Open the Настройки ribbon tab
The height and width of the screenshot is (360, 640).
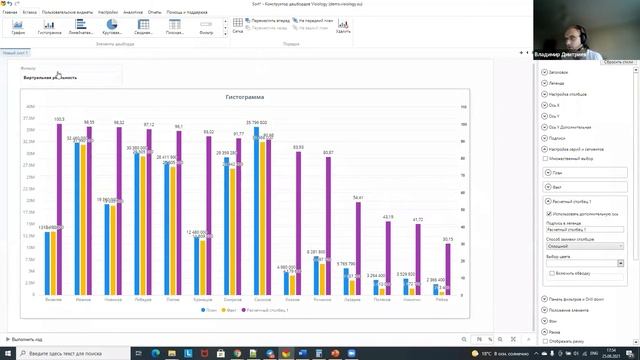pyautogui.click(x=108, y=12)
